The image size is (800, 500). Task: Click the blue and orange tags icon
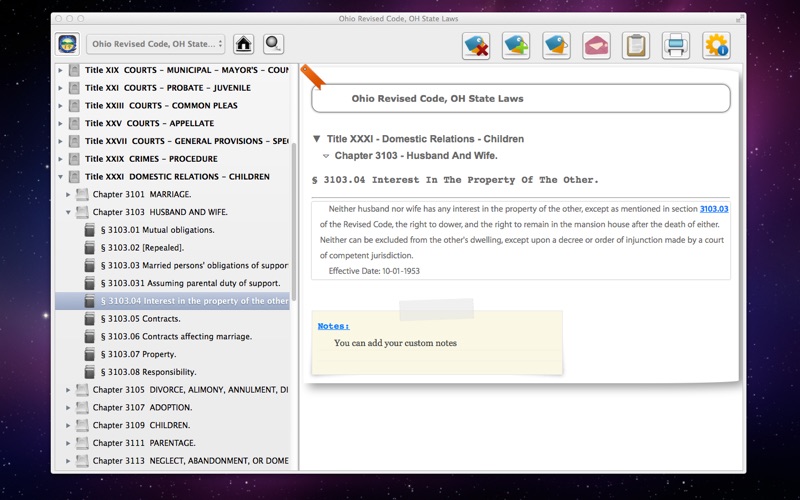pyautogui.click(x=556, y=45)
